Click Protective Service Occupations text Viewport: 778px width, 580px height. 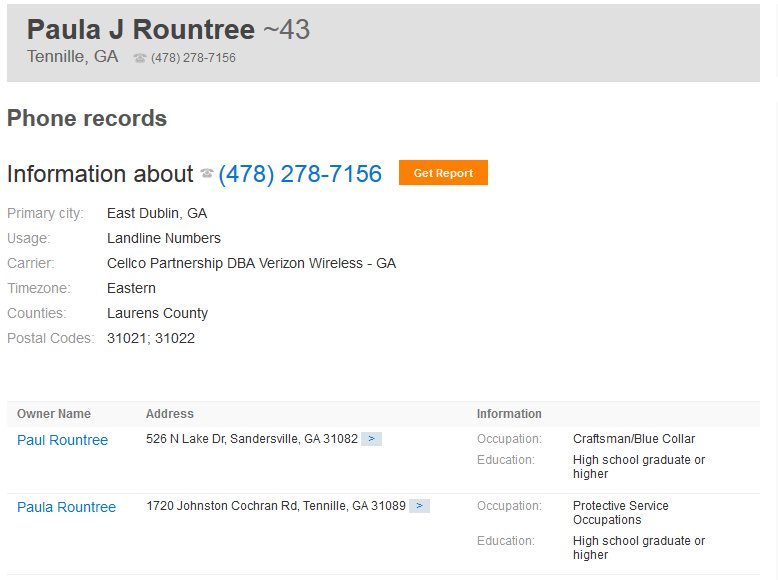[x=621, y=513]
